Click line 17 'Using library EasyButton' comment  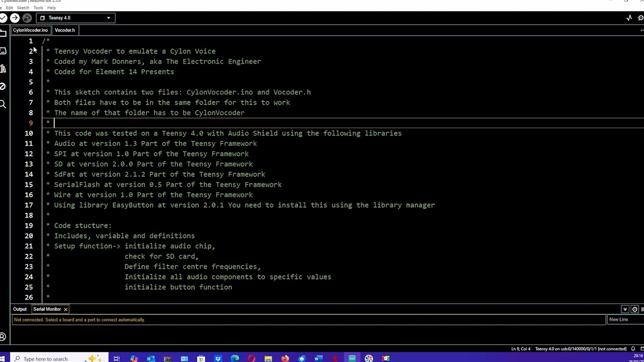[x=245, y=205]
